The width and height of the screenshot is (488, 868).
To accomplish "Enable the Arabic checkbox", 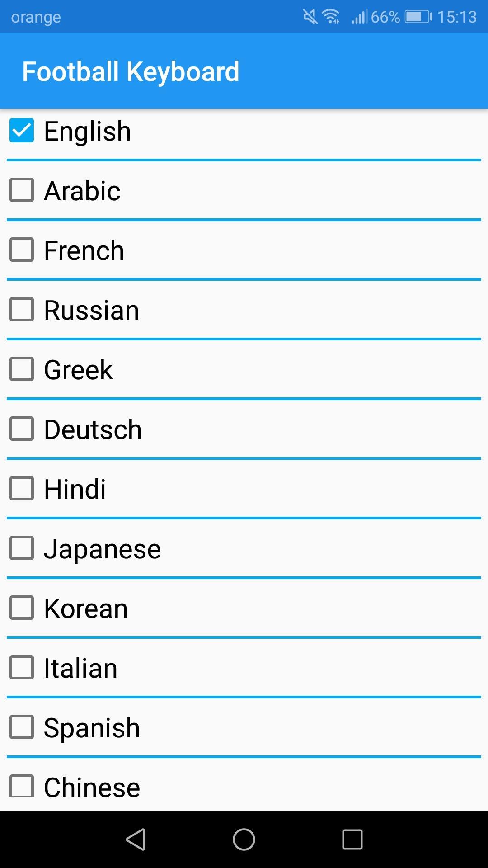I will (22, 190).
